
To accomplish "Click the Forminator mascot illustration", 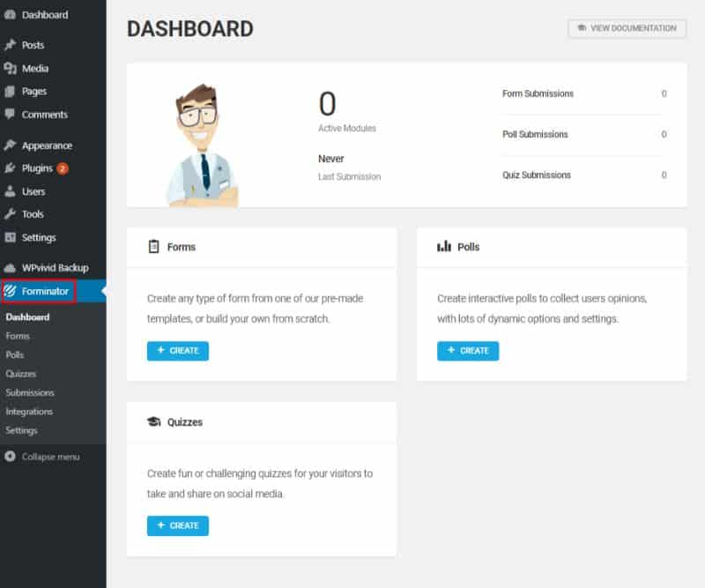I will click(202, 145).
